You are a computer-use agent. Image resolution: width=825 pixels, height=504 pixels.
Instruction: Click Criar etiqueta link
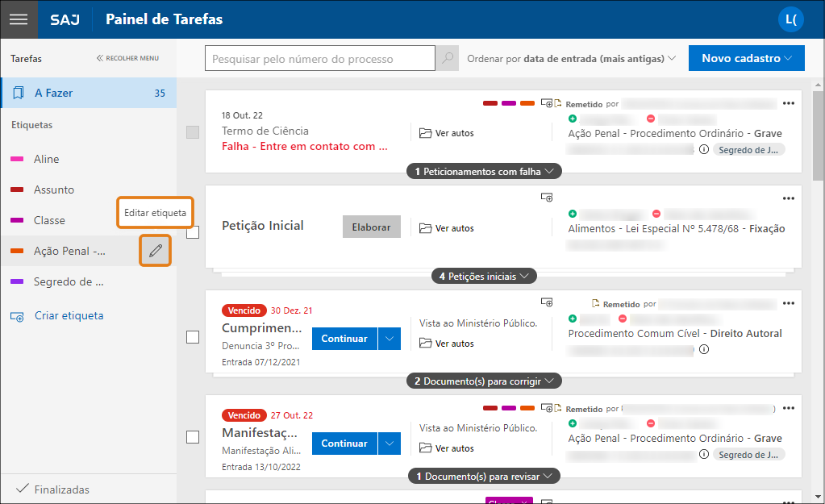(69, 316)
